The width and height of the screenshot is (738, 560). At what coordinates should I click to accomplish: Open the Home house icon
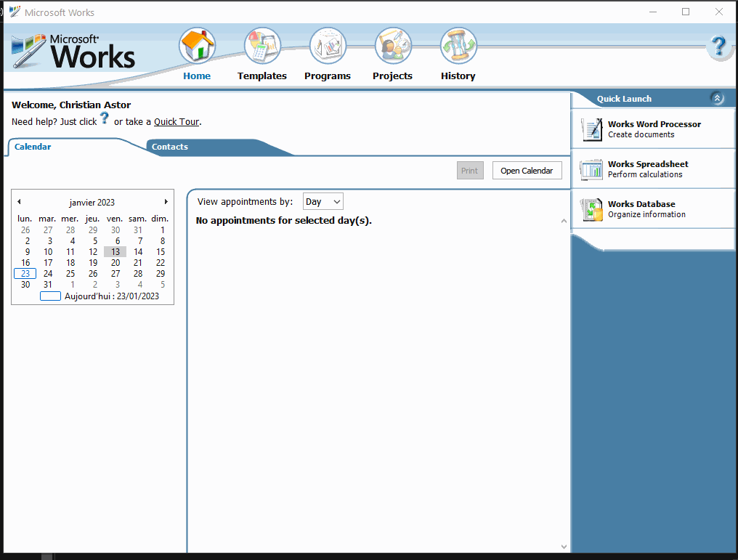coord(197,46)
